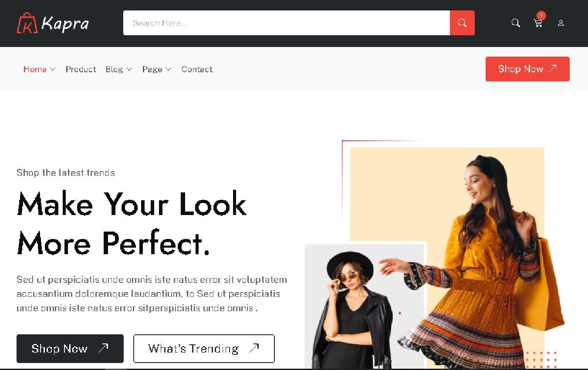Click the red search submit button
Image resolution: width=588 pixels, height=370 pixels.
click(x=462, y=23)
